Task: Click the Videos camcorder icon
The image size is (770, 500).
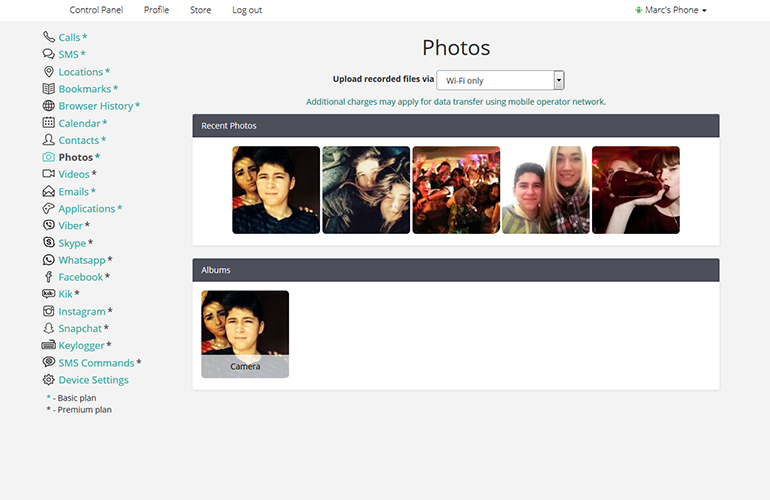Action: pos(49,174)
